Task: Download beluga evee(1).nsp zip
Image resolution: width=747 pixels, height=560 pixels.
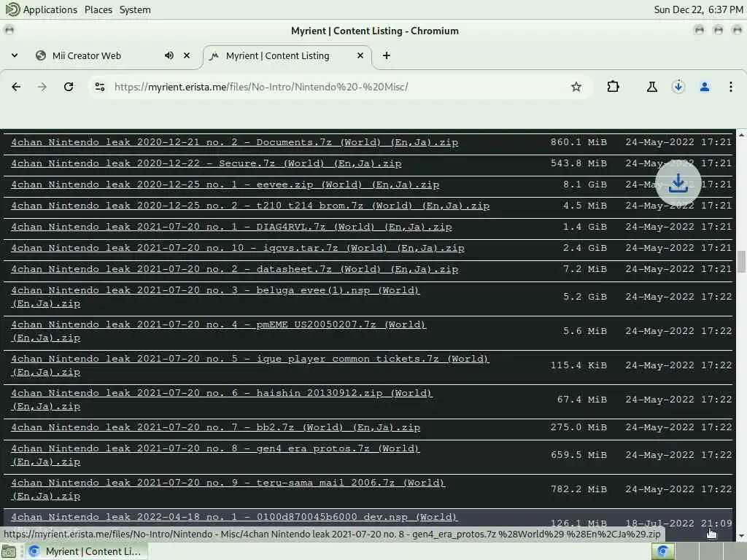Action: (215, 297)
